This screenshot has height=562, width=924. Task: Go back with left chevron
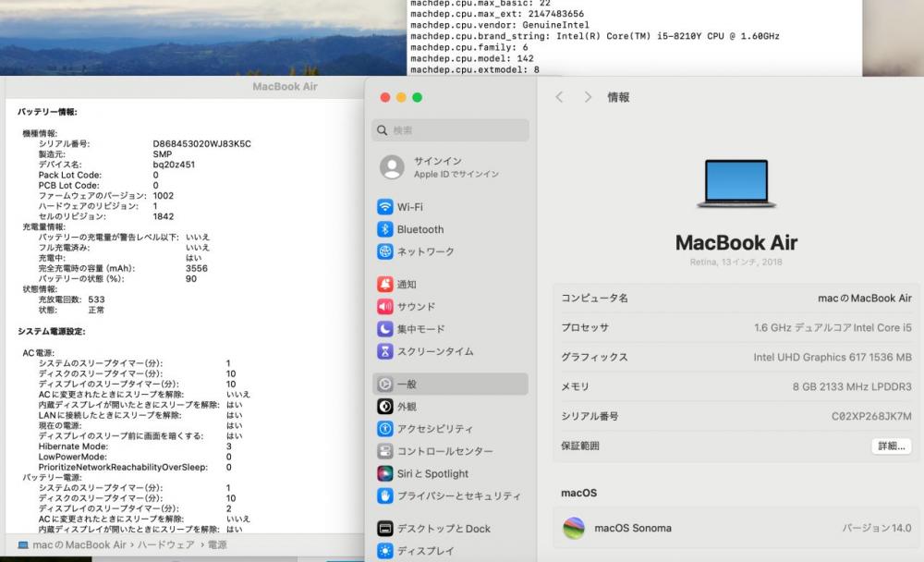559,97
